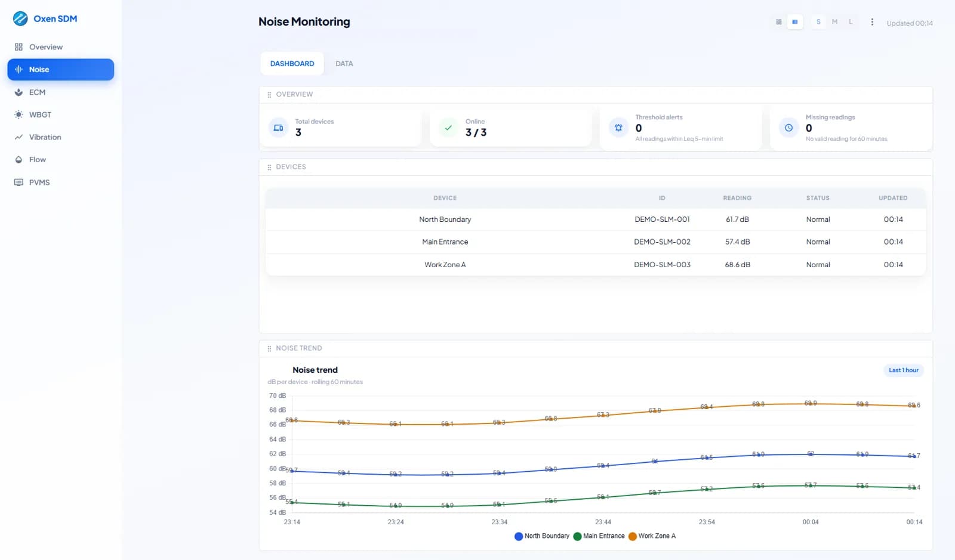Open the Overview grid icon in sidebar

pyautogui.click(x=19, y=47)
